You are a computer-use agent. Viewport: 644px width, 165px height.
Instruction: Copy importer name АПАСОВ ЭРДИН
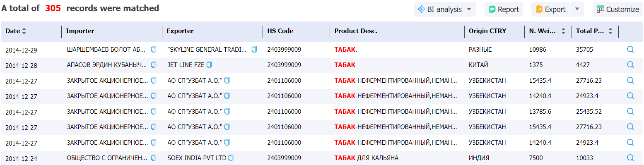[x=154, y=65]
